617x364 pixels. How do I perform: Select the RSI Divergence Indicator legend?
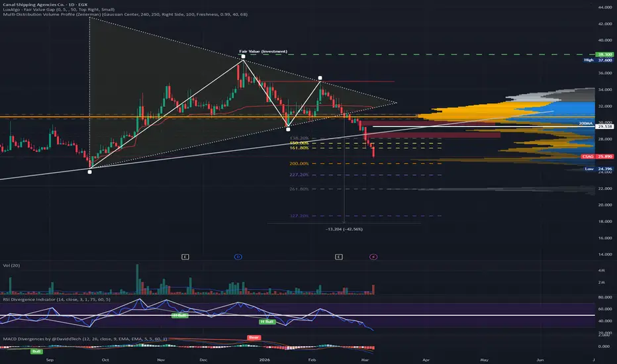pyautogui.click(x=57, y=299)
